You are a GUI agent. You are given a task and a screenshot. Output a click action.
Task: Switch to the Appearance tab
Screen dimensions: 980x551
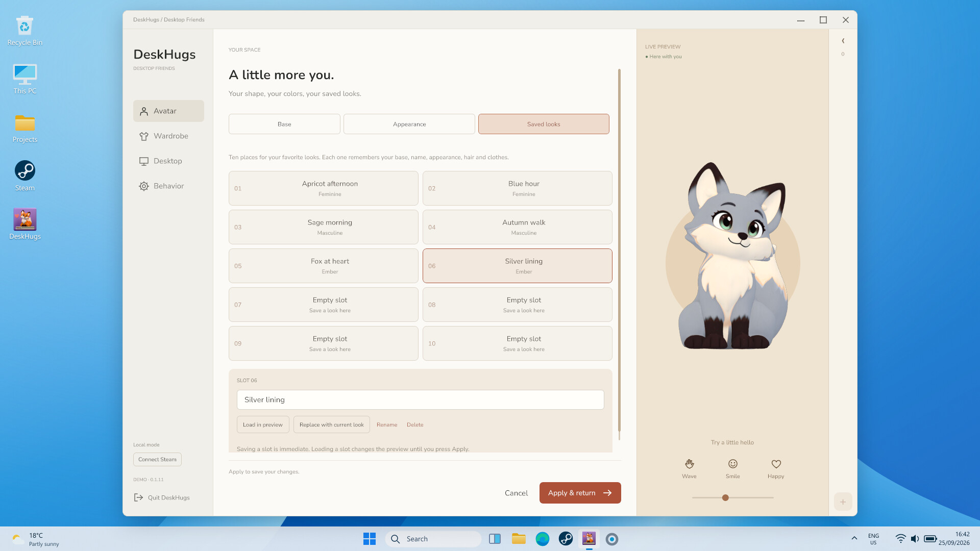(409, 124)
